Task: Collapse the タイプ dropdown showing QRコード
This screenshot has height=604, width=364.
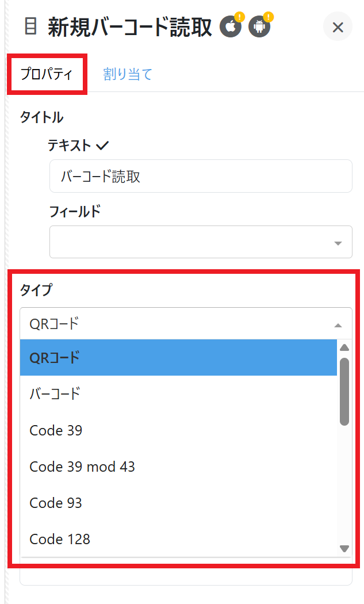Action: tap(186, 324)
